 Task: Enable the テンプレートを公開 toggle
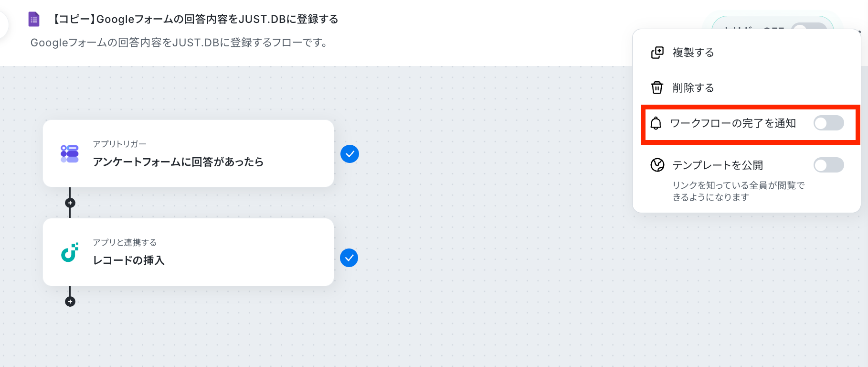829,165
